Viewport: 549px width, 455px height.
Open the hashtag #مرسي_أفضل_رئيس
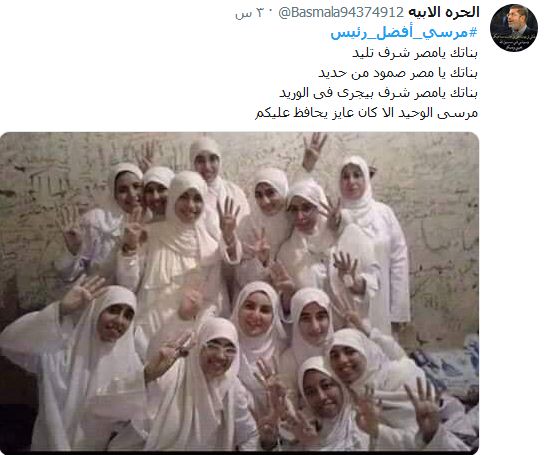pyautogui.click(x=404, y=33)
